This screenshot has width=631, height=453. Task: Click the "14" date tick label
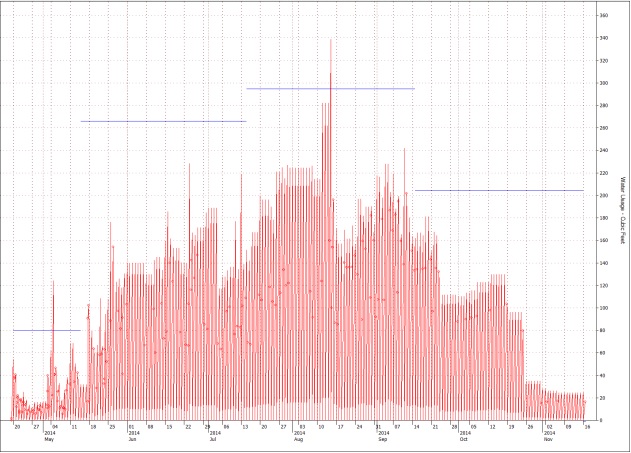pyautogui.click(x=417, y=427)
